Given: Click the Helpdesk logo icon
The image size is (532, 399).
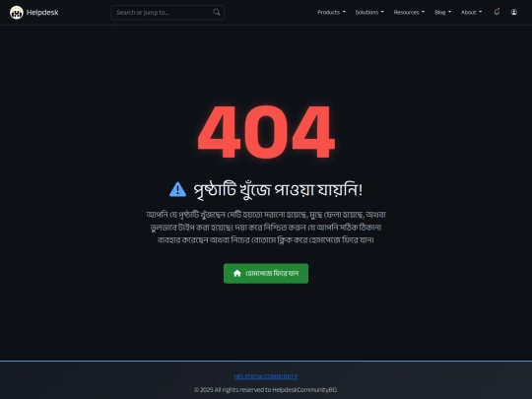Looking at the screenshot, I should coord(17,13).
